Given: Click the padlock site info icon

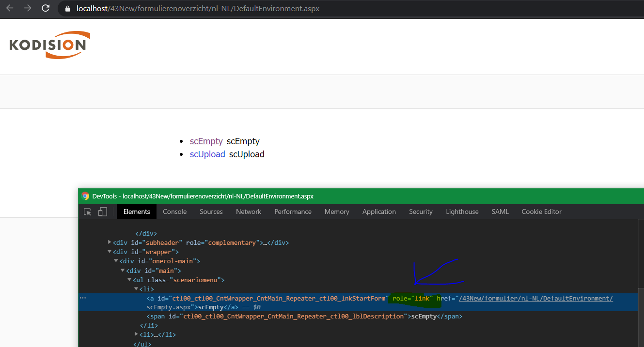Looking at the screenshot, I should [x=67, y=9].
